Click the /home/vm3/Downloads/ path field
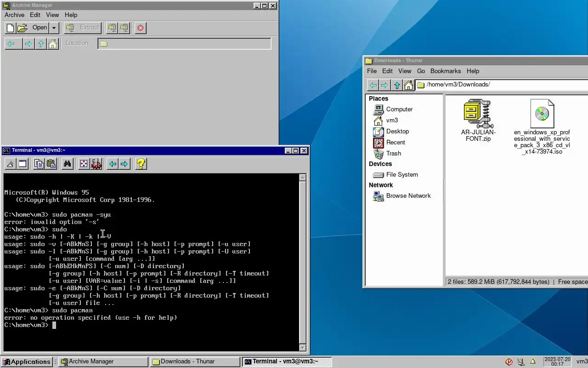This screenshot has width=588, height=368. 502,85
